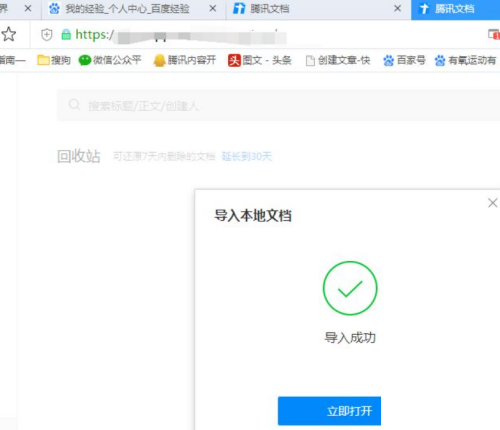Click the shield security icon
This screenshot has height=430, width=500.
pos(47,34)
